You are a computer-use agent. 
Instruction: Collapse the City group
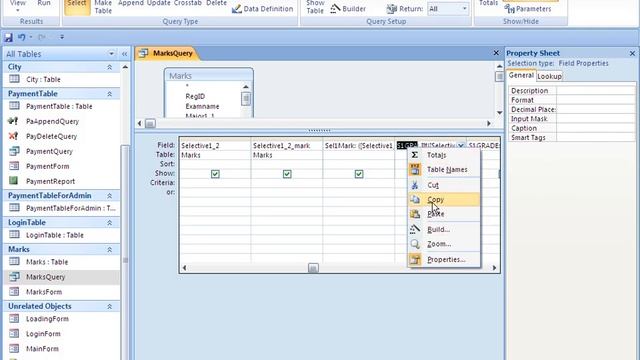coord(109,67)
